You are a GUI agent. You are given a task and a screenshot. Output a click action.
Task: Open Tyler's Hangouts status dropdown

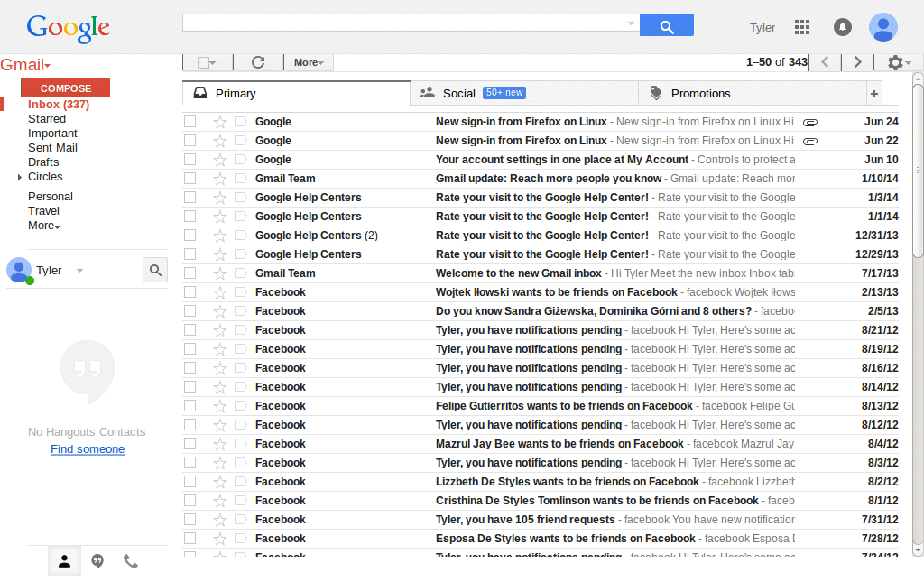pyautogui.click(x=79, y=271)
